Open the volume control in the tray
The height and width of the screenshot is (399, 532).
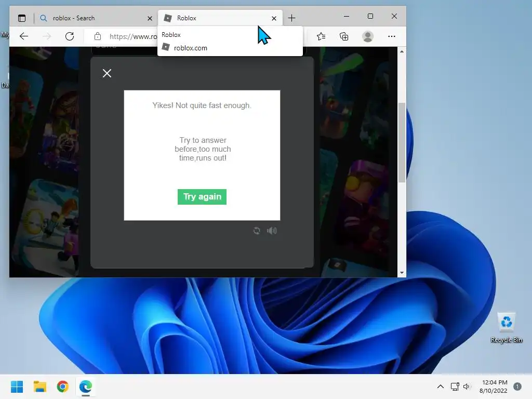click(467, 387)
